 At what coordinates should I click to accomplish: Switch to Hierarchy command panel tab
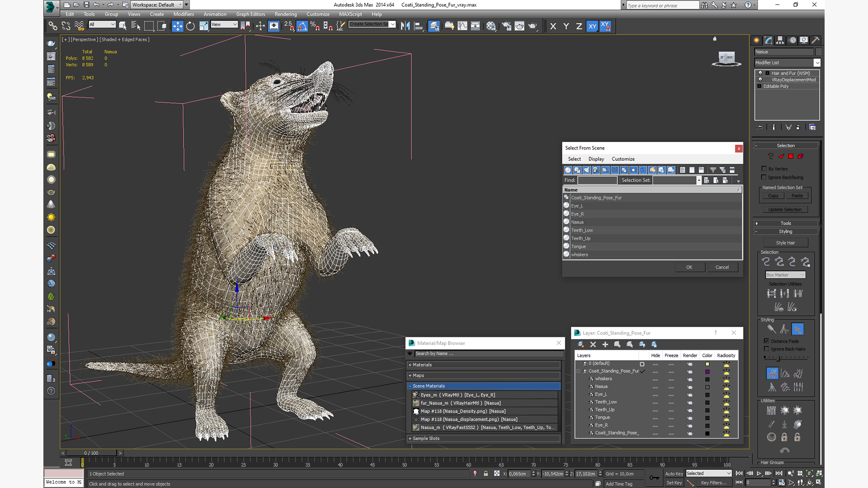(780, 40)
